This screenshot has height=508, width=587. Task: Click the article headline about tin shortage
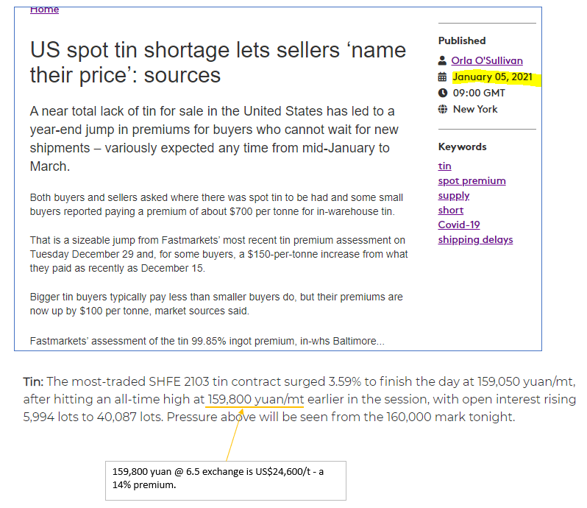tap(218, 63)
